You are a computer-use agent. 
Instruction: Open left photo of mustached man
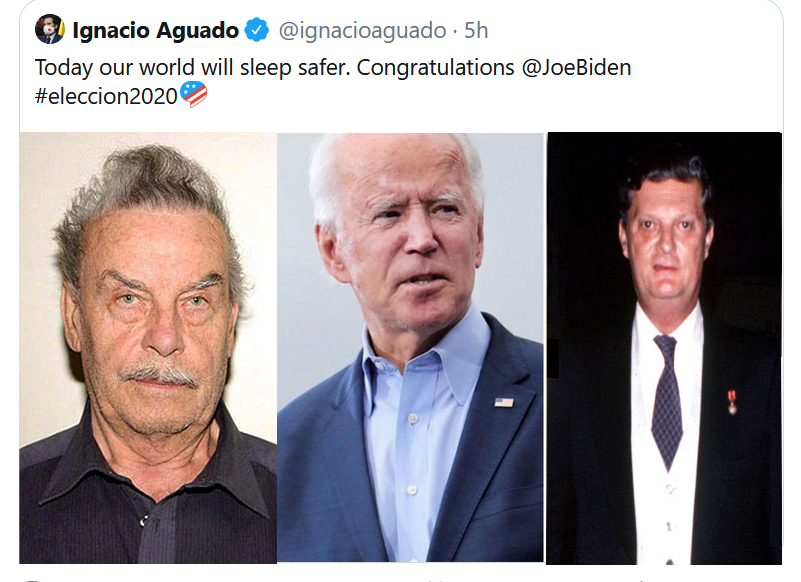[x=148, y=348]
